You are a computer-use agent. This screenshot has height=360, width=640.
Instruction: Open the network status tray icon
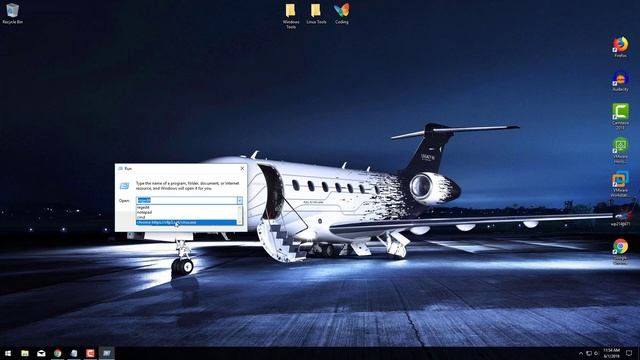[589, 353]
